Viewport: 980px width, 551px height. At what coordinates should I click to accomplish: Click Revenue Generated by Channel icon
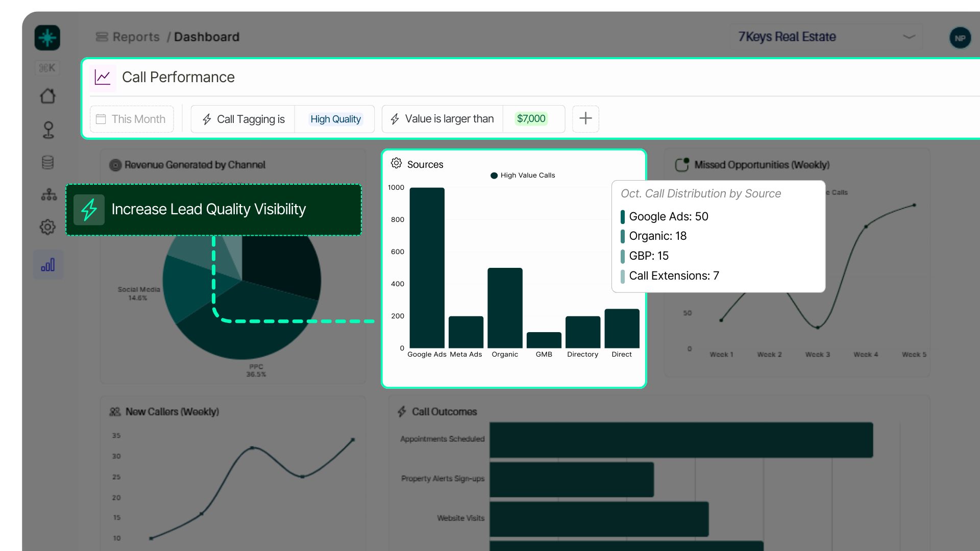pyautogui.click(x=115, y=165)
